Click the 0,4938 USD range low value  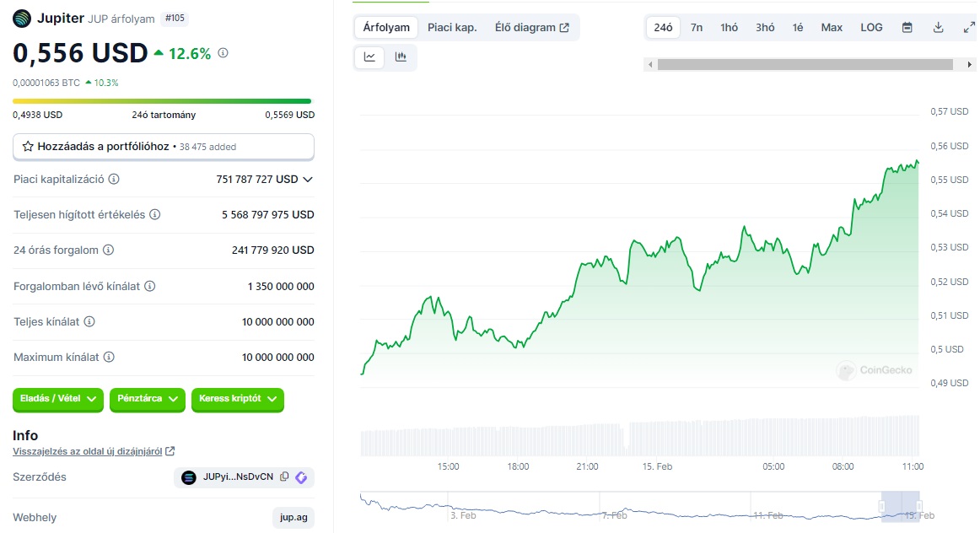(x=37, y=115)
